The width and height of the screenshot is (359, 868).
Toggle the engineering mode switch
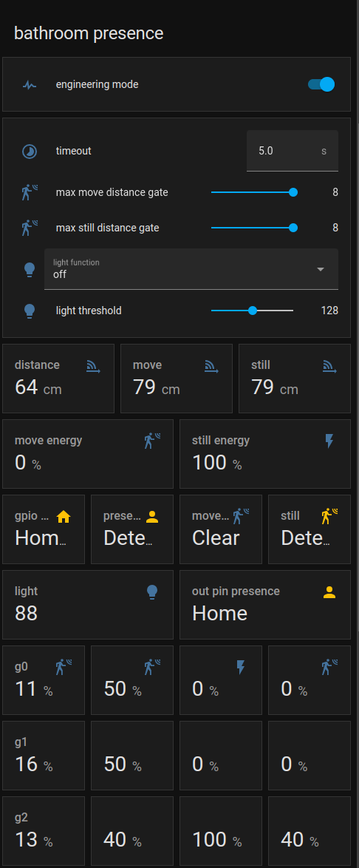click(x=321, y=84)
